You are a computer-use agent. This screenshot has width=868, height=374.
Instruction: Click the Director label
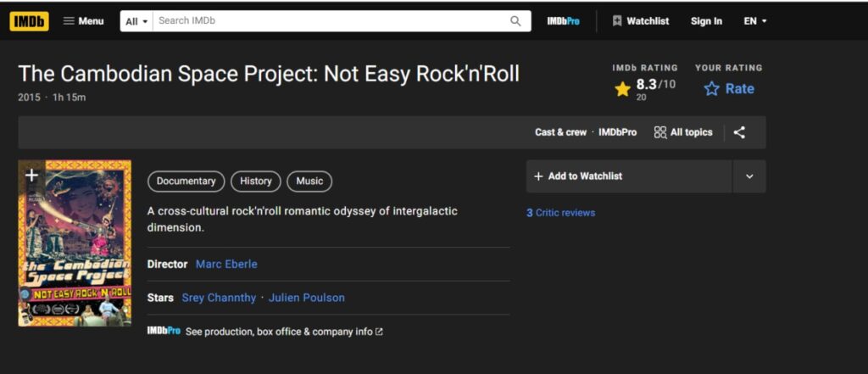tap(167, 265)
